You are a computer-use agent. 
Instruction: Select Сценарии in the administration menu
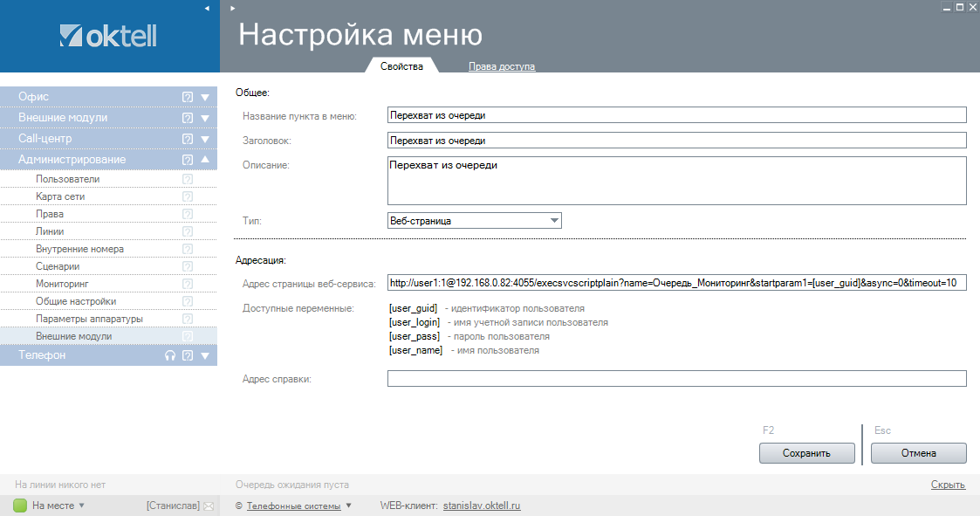[58, 266]
